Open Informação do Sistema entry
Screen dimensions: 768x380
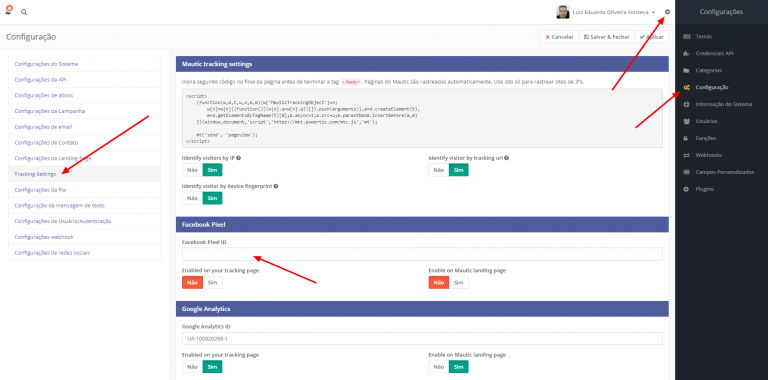pyautogui.click(x=723, y=104)
